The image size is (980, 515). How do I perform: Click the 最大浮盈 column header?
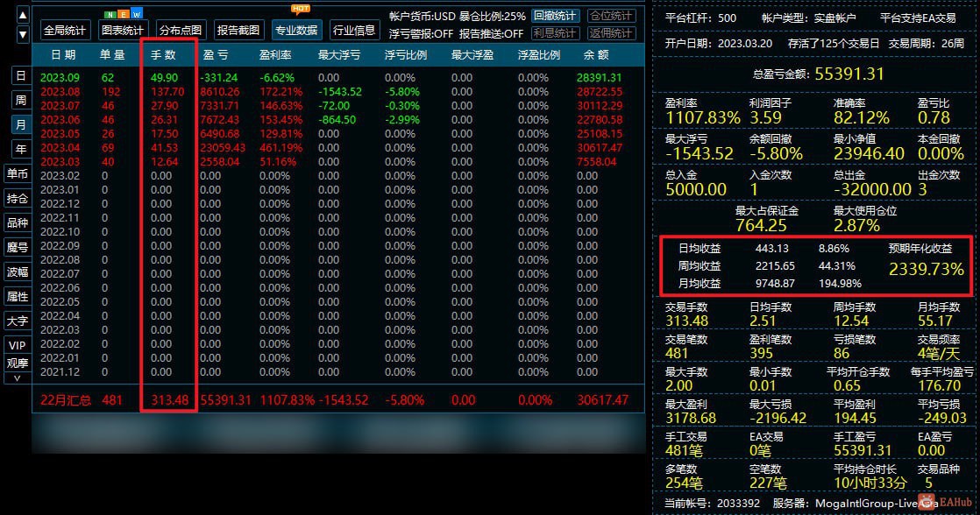click(x=472, y=55)
